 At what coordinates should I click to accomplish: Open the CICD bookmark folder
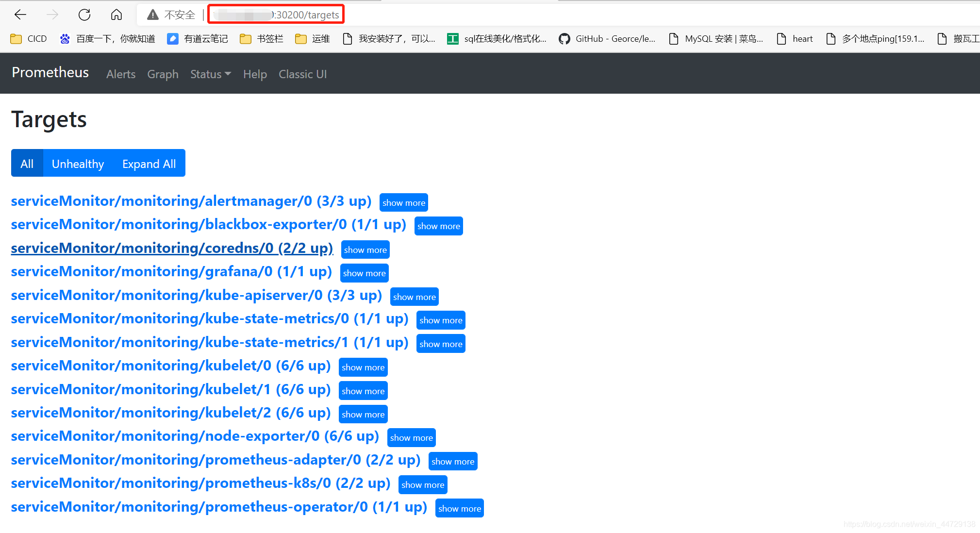[x=29, y=39]
